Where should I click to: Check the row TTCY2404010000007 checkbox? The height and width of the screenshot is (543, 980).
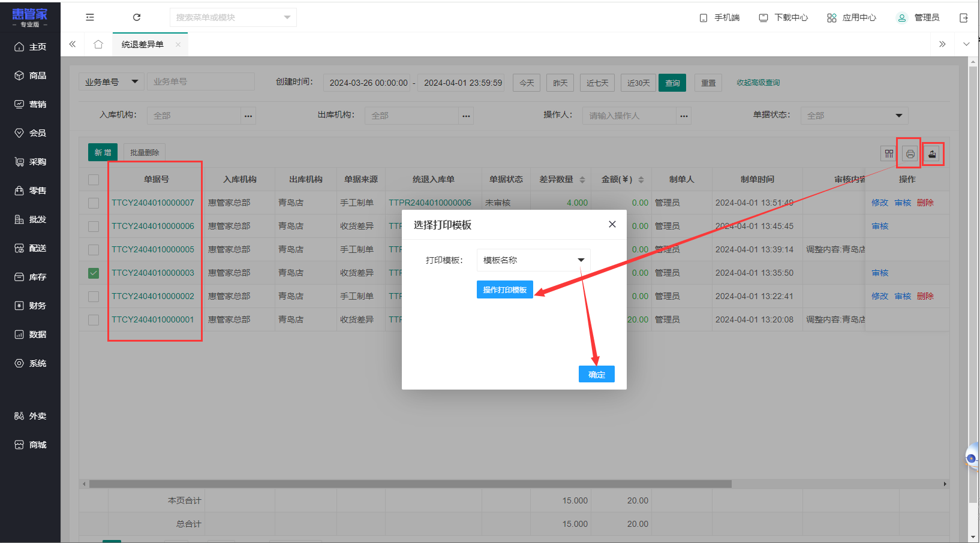pos(94,203)
